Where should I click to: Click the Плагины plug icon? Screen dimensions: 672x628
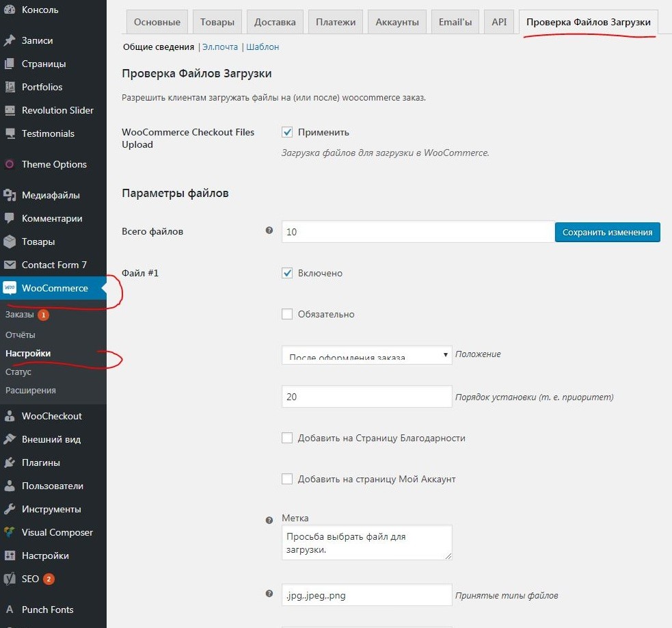(x=10, y=462)
